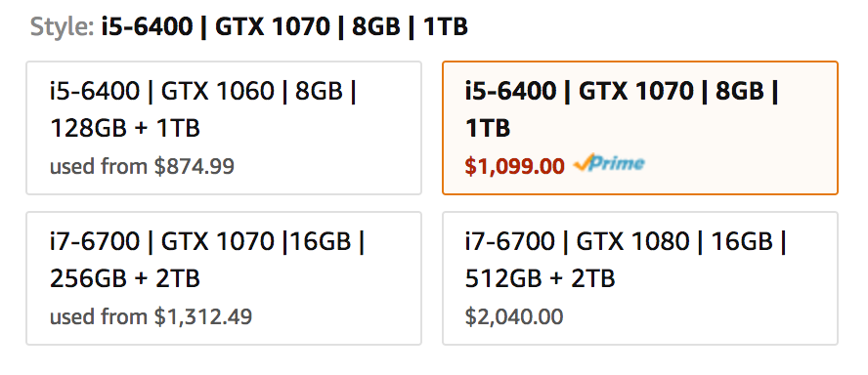The image size is (868, 375).
Task: Click the gray Style: label
Action: tap(62, 26)
